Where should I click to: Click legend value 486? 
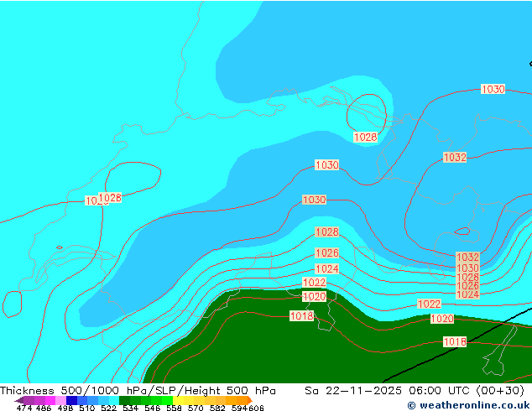click(44, 408)
